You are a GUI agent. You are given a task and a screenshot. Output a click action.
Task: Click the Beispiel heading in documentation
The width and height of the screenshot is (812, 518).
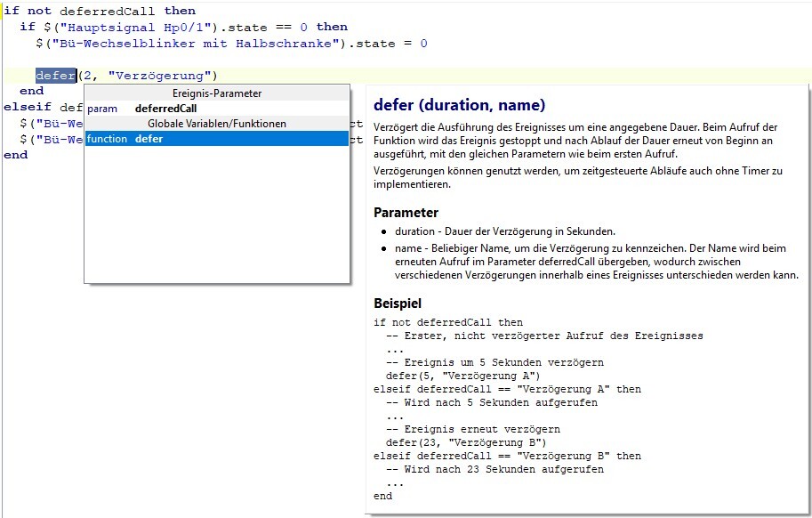(x=398, y=303)
